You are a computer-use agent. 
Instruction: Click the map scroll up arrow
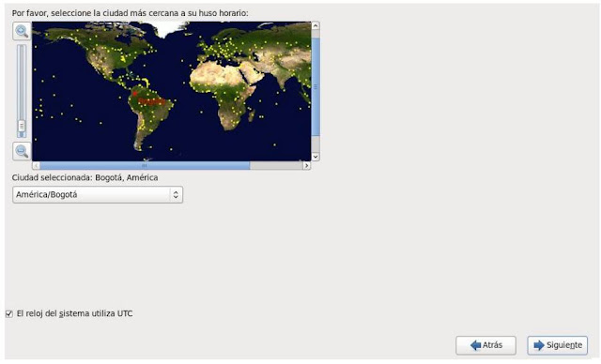point(316,25)
